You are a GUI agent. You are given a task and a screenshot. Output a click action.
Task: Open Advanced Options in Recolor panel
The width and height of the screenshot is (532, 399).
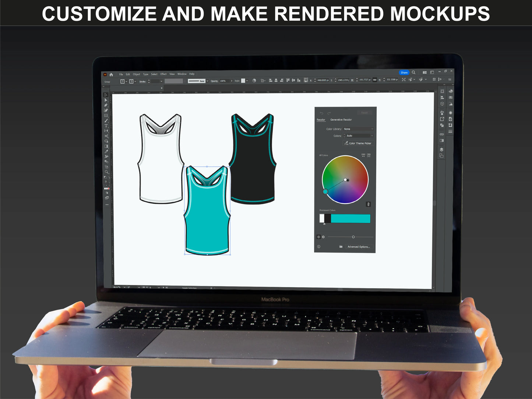[x=359, y=247]
